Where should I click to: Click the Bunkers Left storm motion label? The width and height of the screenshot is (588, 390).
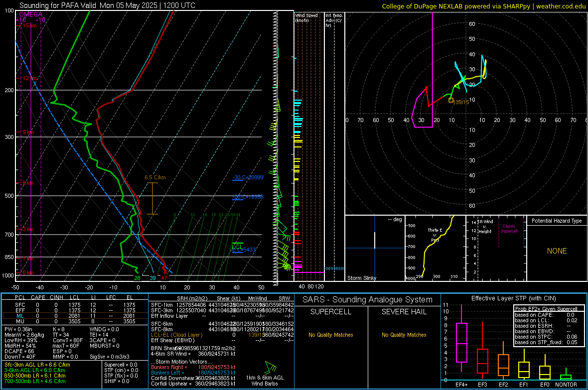point(167,373)
